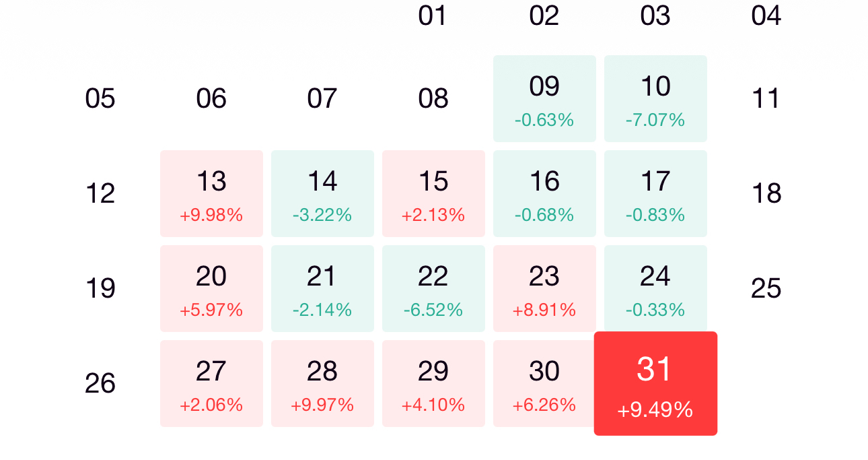Click date 01 in the top row
The height and width of the screenshot is (460, 868).
tap(433, 15)
